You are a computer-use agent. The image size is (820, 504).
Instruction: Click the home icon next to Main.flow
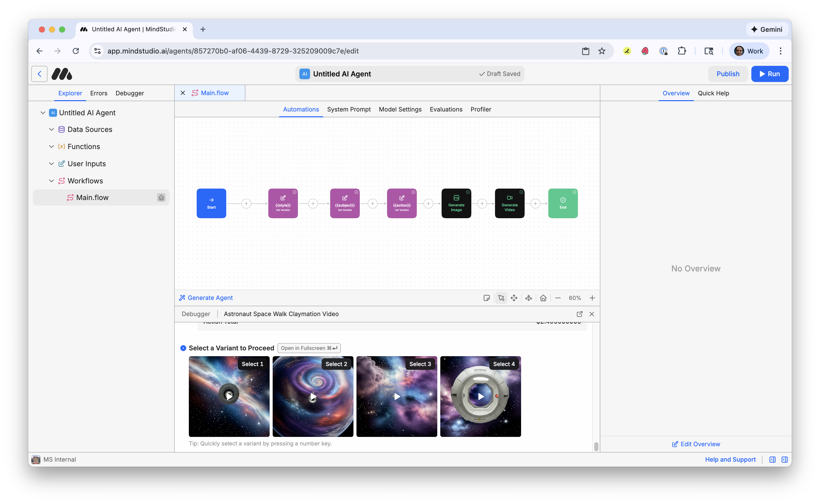coord(162,197)
